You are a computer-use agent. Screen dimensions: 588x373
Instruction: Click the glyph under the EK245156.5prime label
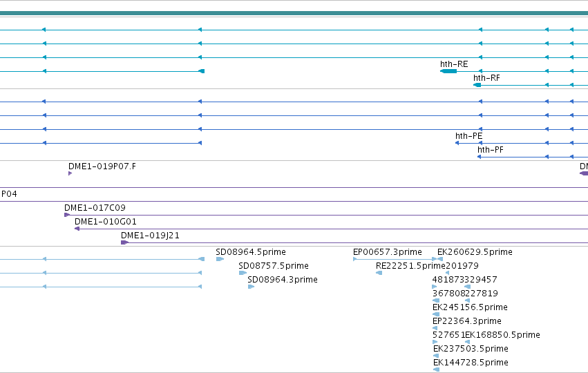tap(436, 314)
